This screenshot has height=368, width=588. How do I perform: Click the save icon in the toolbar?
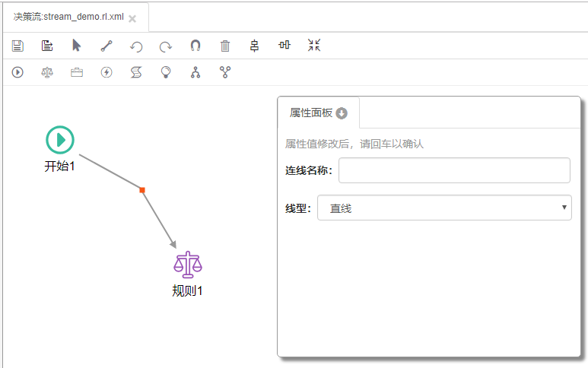coord(17,46)
